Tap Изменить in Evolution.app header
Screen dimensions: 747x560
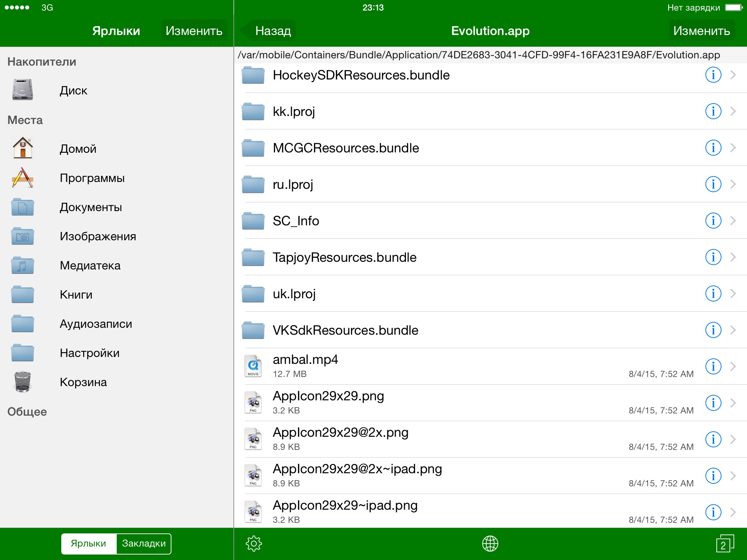[701, 31]
